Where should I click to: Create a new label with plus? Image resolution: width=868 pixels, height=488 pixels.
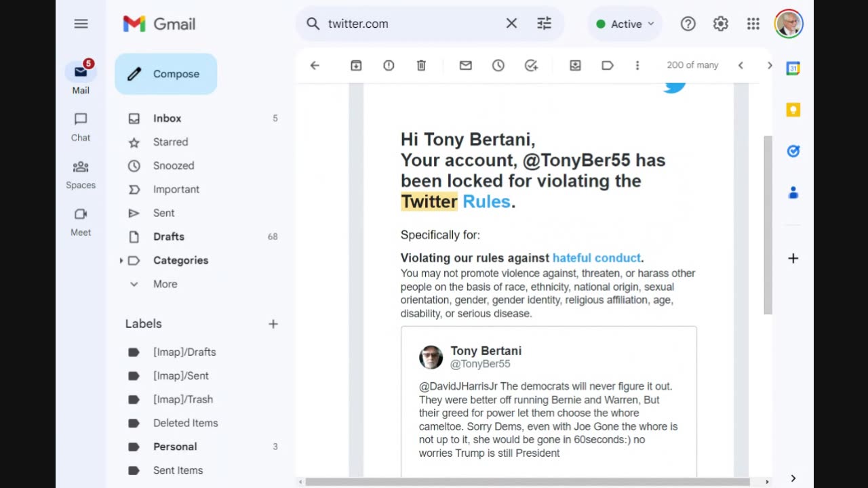273,324
